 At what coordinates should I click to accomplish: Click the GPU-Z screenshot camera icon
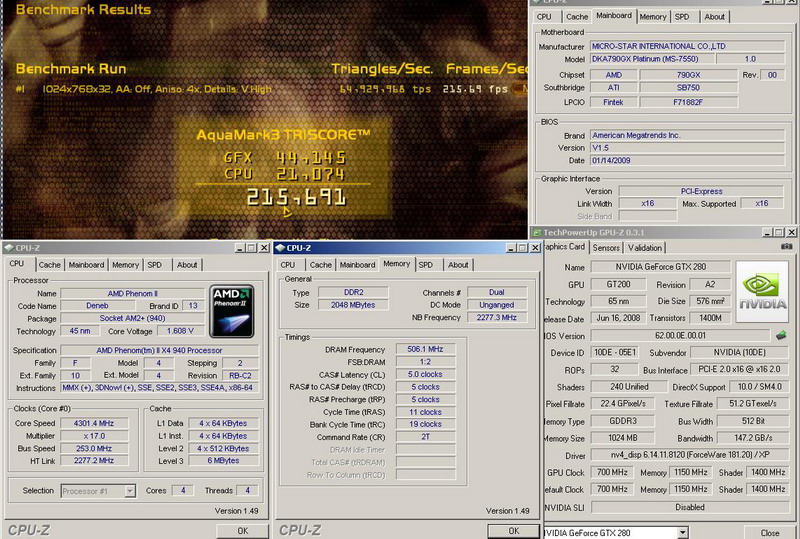787,247
